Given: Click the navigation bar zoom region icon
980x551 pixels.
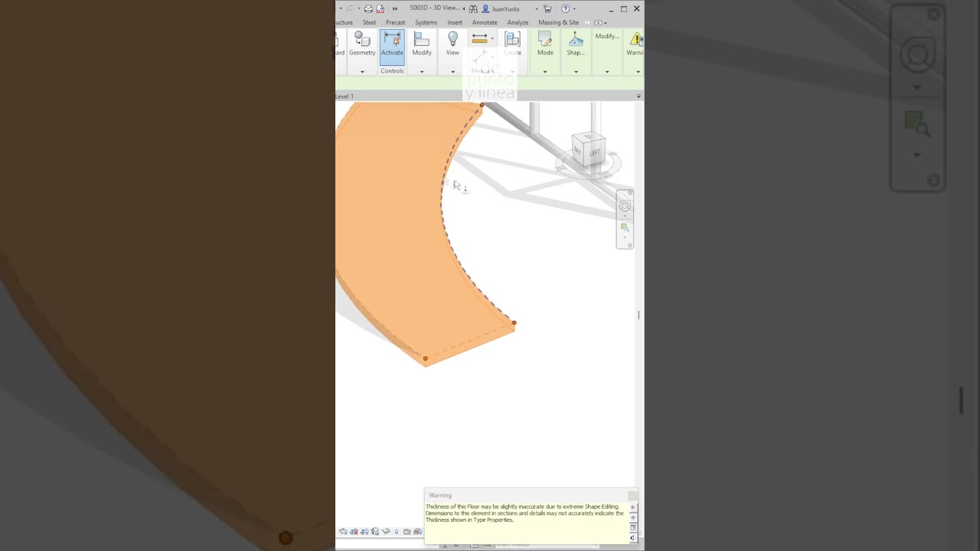Looking at the screenshot, I should [625, 228].
